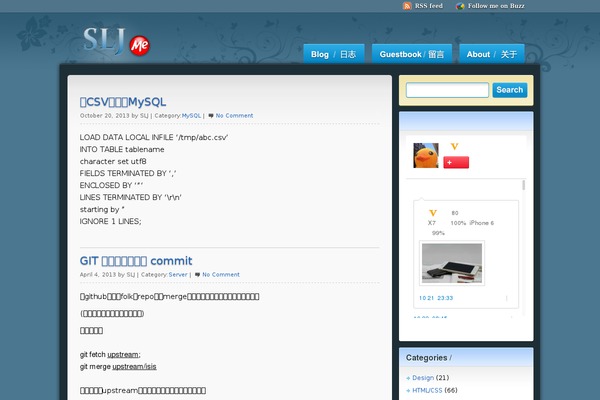The image size is (600, 400).
Task: Click the 'Categories /' sidebar heading
Action: 429,358
